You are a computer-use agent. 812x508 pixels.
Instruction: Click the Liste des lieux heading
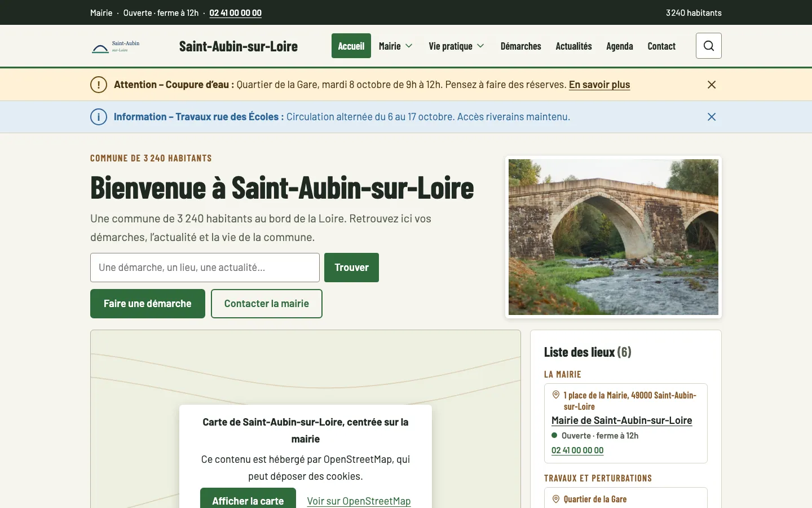point(588,352)
